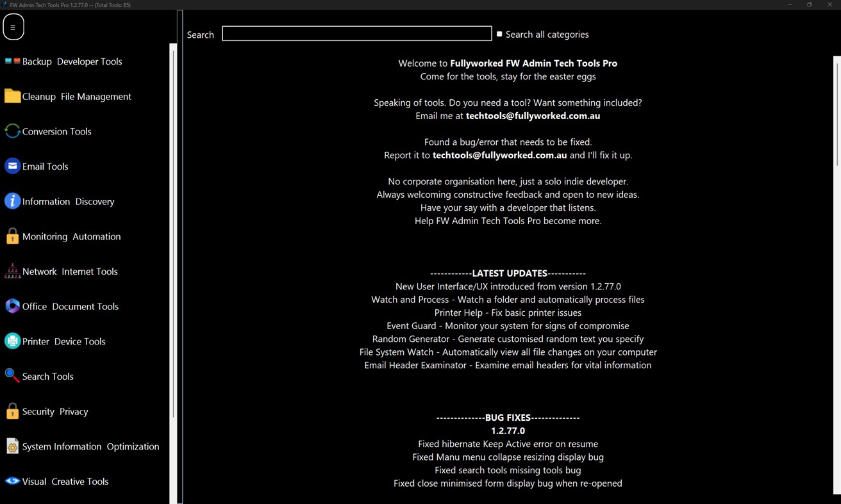This screenshot has width=841, height=504.
Task: Open Cleanup File Management category
Action: pyautogui.click(x=76, y=97)
